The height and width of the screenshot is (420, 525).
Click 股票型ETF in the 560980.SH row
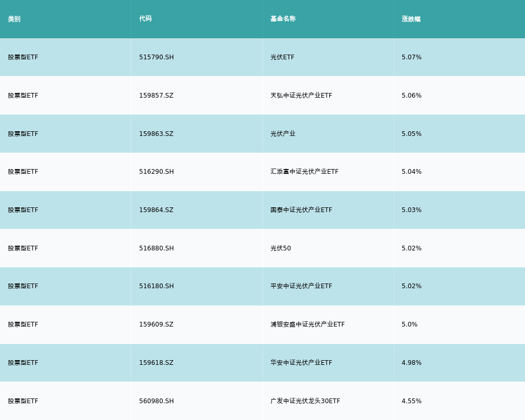pos(23,401)
